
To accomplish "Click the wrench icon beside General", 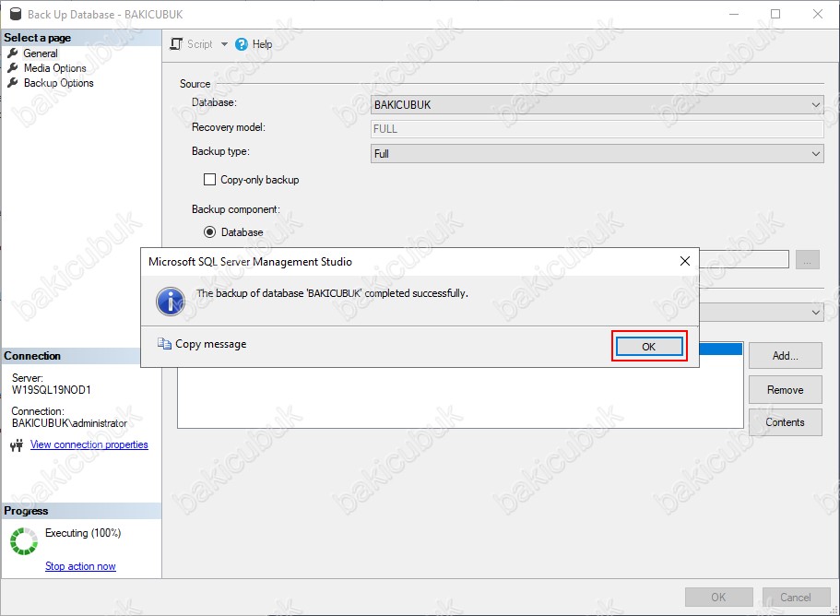I will [13, 53].
